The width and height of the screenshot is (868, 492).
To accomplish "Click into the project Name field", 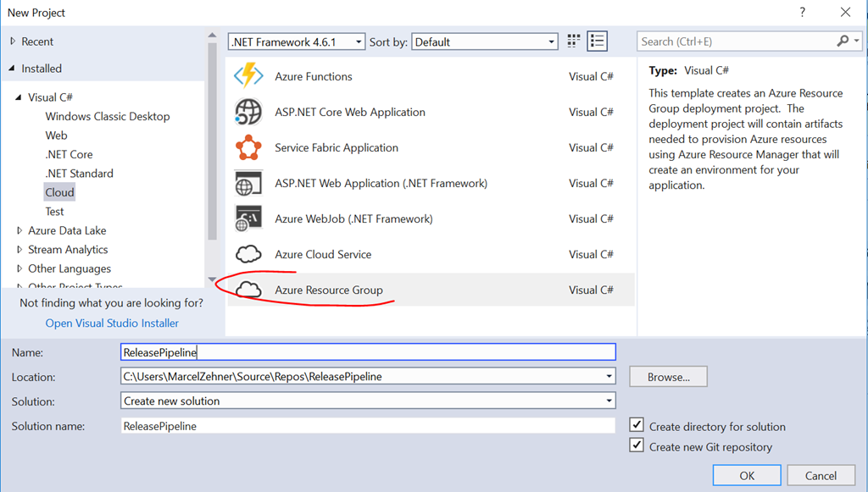I will point(368,352).
